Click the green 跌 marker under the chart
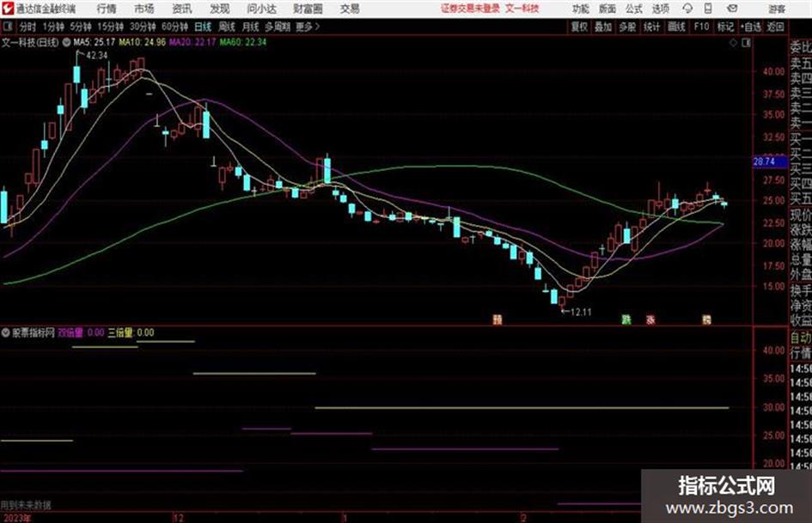 point(626,319)
